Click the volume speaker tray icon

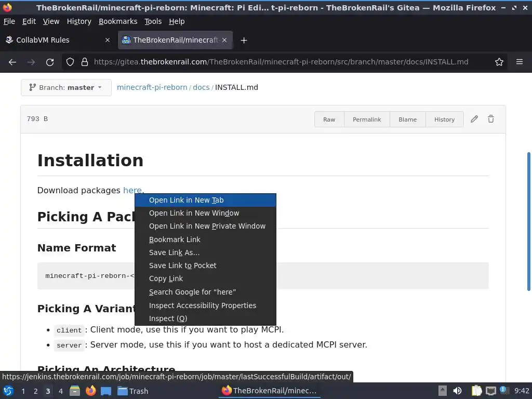457,391
